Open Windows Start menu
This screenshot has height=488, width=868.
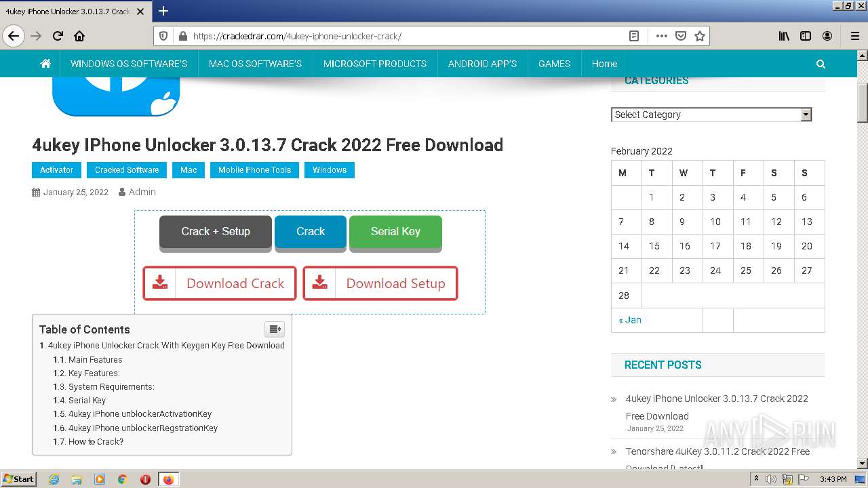19,479
